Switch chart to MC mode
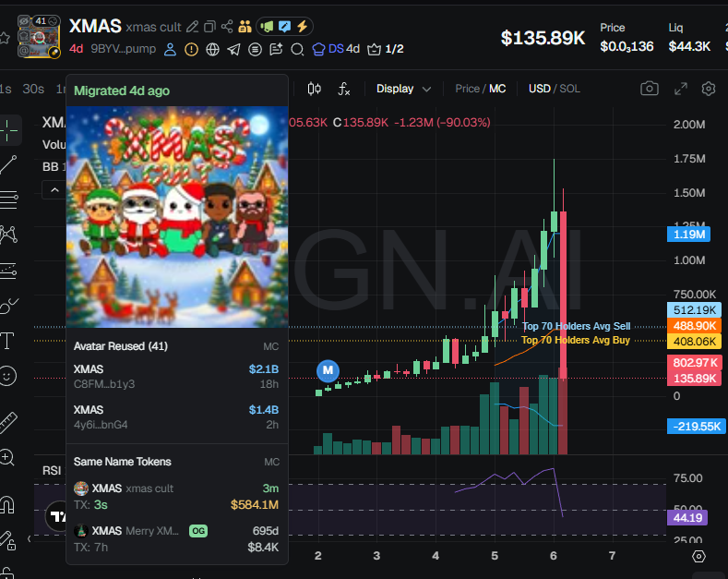 click(497, 89)
